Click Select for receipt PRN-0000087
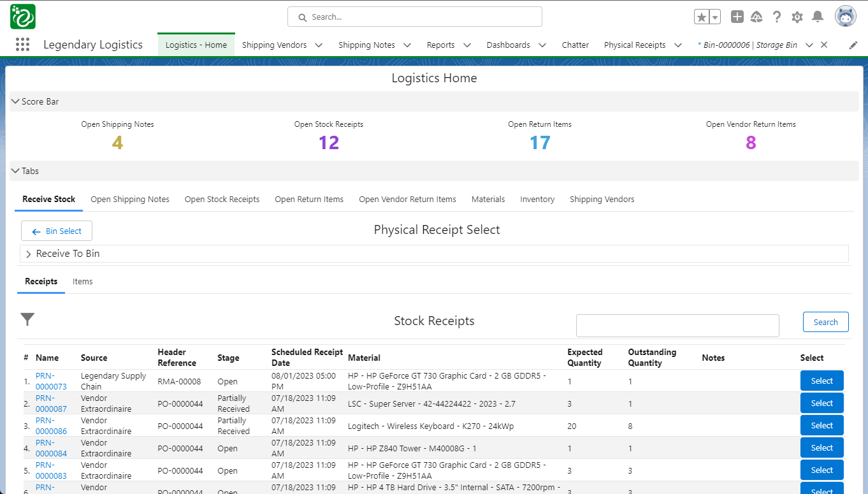 point(822,403)
